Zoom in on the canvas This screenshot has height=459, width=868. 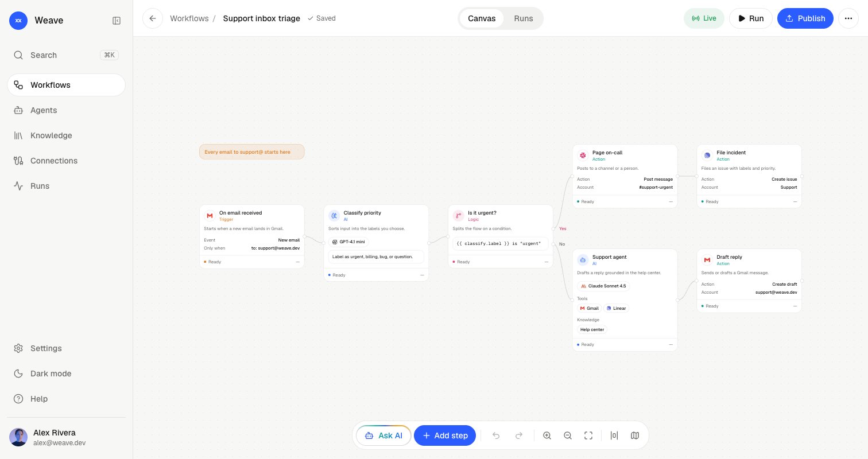point(547,435)
